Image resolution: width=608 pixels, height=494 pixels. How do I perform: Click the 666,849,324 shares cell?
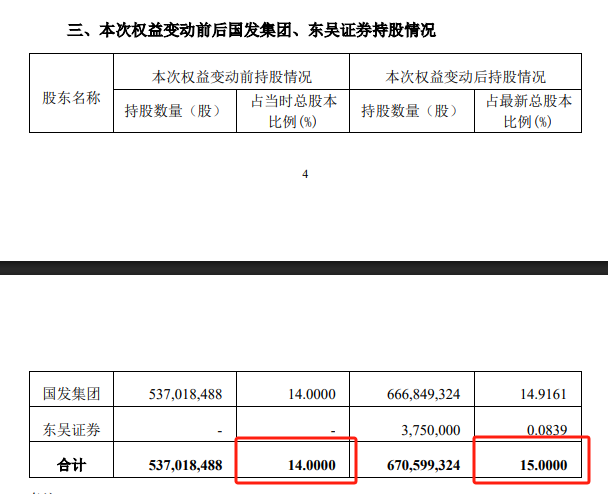pos(423,394)
